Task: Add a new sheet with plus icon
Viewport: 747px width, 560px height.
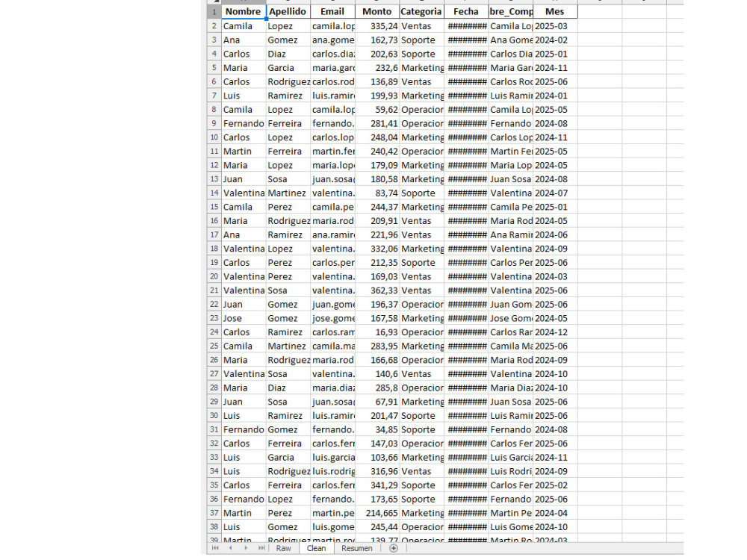Action: click(x=394, y=548)
